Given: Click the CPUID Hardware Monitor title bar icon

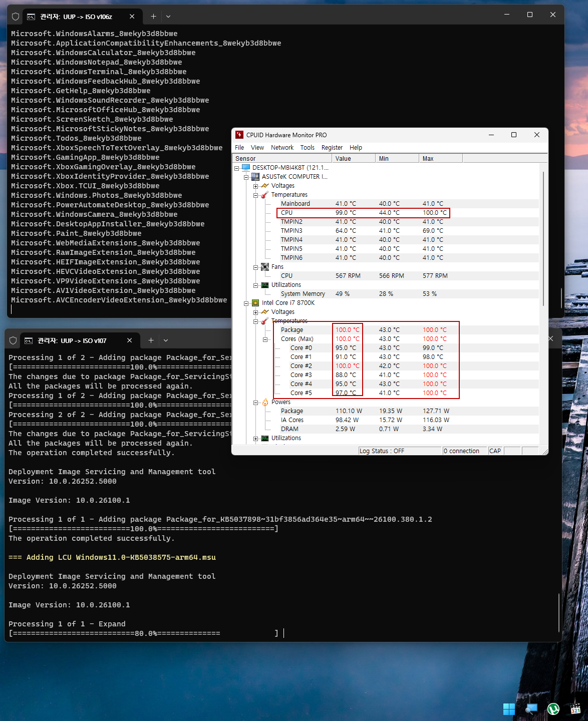Looking at the screenshot, I should (239, 135).
